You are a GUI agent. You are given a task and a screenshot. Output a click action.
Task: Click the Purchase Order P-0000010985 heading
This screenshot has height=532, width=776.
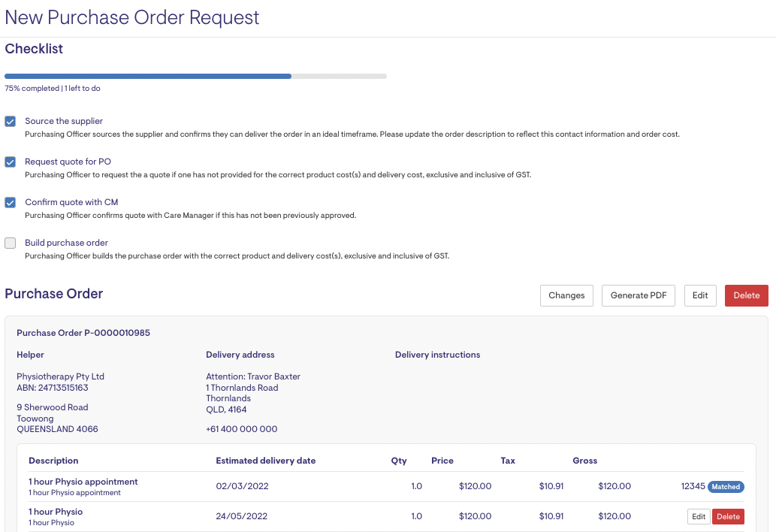(83, 332)
